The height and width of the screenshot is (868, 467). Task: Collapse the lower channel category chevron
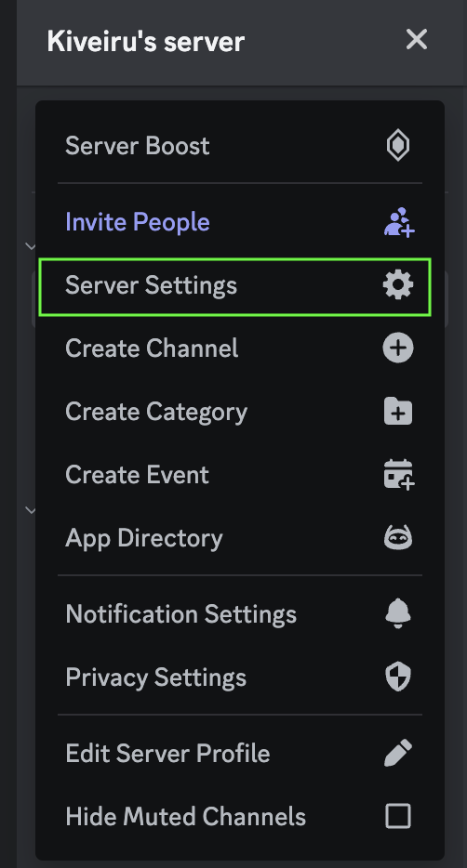(31, 510)
